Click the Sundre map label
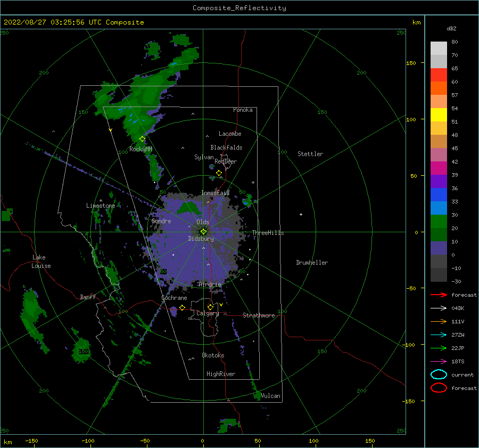The height and width of the screenshot is (448, 479). (161, 221)
